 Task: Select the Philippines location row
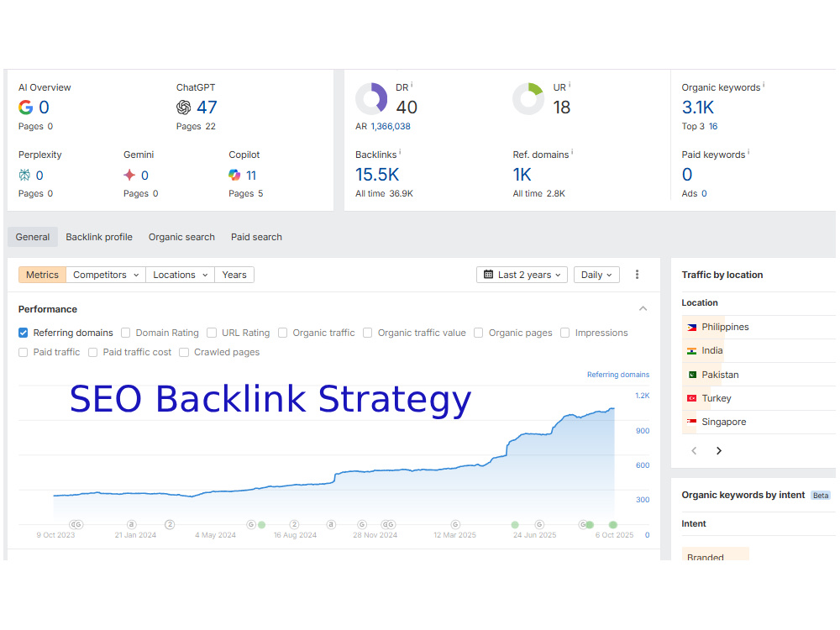[x=758, y=328]
